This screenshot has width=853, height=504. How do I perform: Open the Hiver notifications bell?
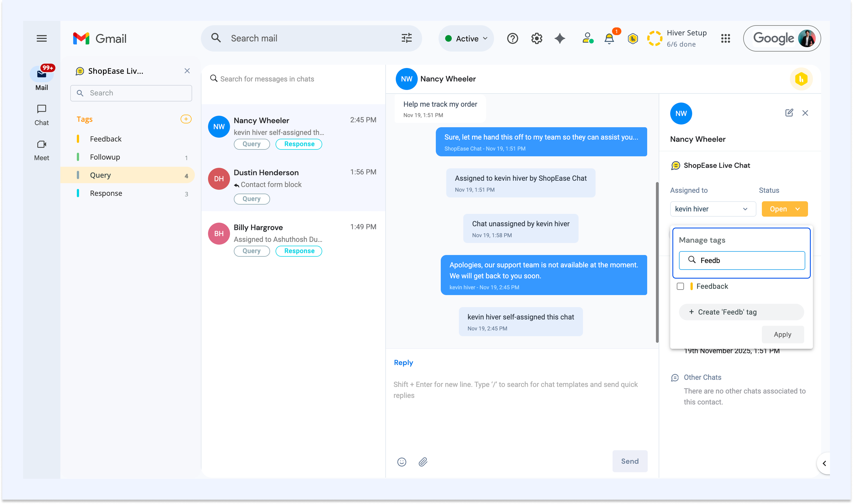[x=609, y=39]
